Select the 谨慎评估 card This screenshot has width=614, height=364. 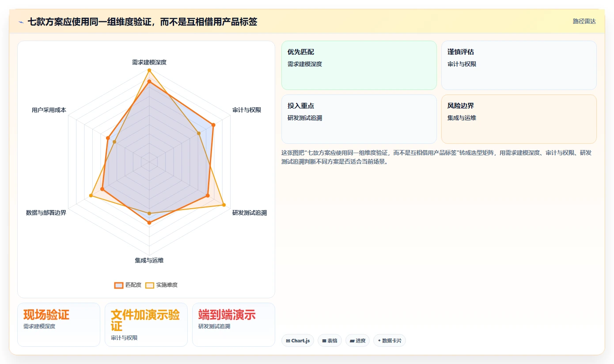pyautogui.click(x=519, y=65)
